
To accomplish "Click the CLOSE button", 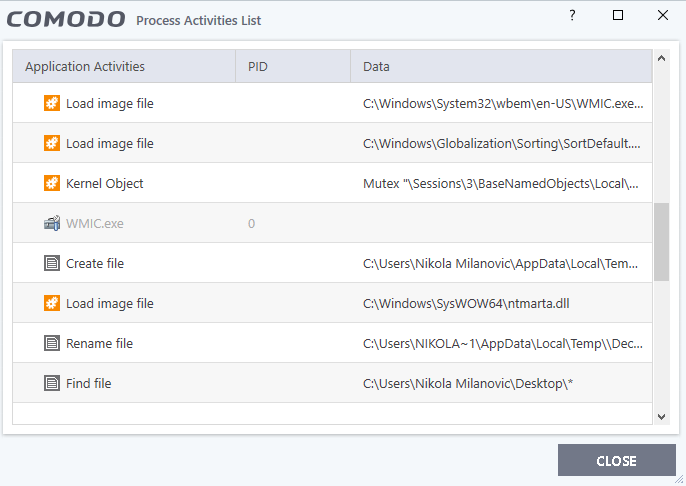I will coord(616,460).
